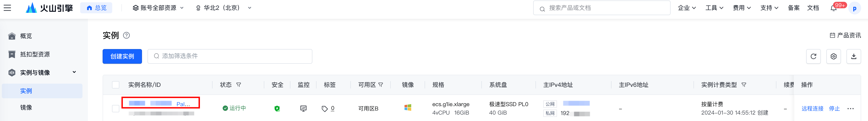Click the refresh instance list icon

pos(813,56)
